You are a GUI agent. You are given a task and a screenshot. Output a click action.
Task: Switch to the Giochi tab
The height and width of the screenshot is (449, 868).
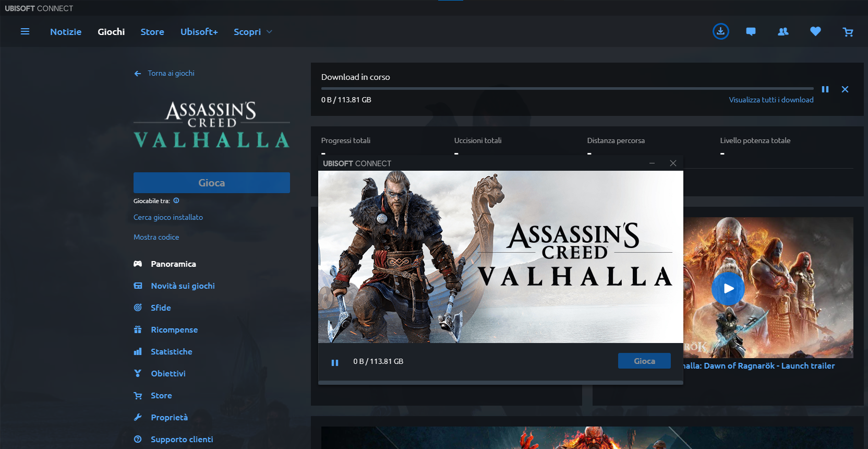111,32
